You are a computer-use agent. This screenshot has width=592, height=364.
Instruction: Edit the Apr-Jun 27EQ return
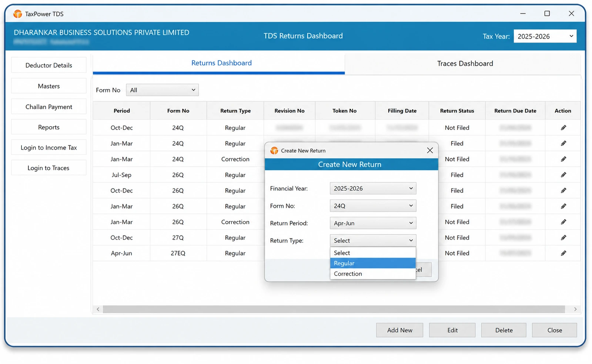coord(563,253)
